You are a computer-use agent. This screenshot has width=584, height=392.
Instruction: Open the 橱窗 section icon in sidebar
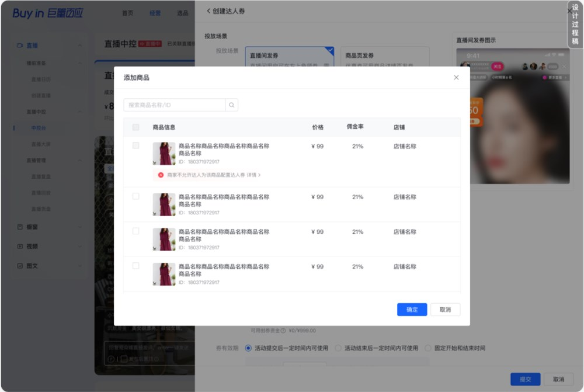20,227
